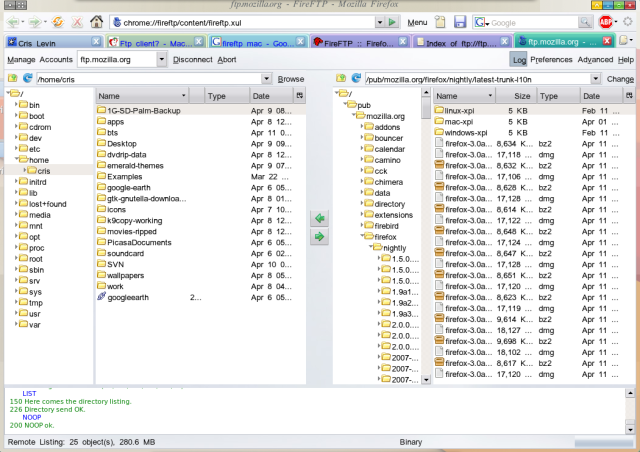This screenshot has width=640, height=452.
Task: Click the Disconnect button
Action: [x=193, y=60]
